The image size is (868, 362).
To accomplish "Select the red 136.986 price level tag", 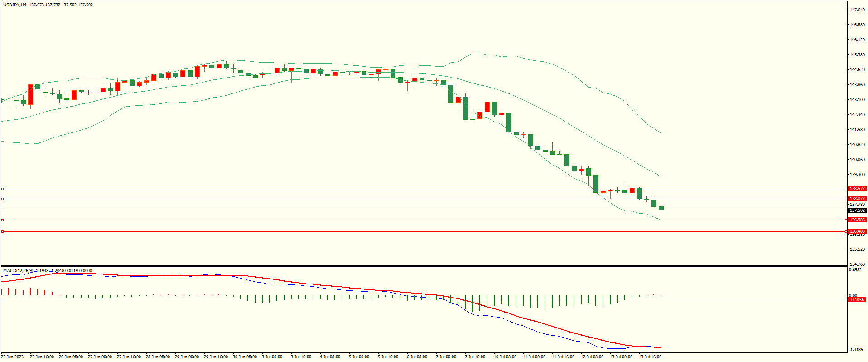I will pos(857,220).
